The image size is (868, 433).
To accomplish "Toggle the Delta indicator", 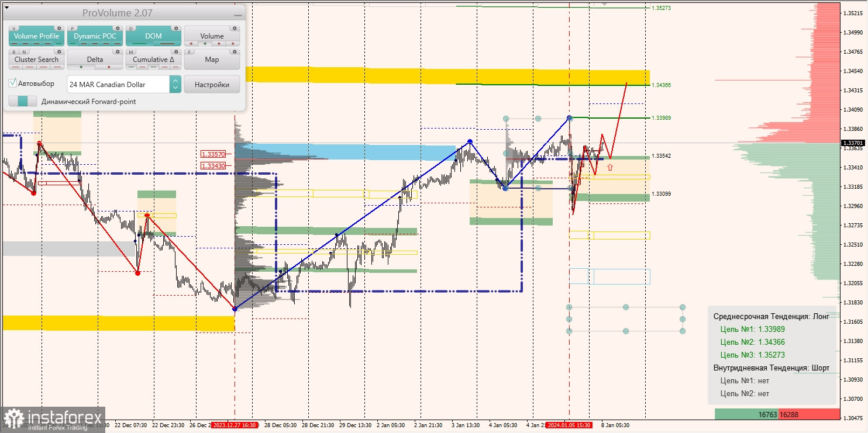I will 95,60.
